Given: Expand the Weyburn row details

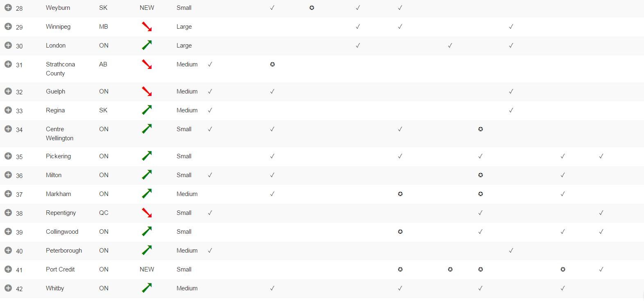Looking at the screenshot, I should pos(8,8).
